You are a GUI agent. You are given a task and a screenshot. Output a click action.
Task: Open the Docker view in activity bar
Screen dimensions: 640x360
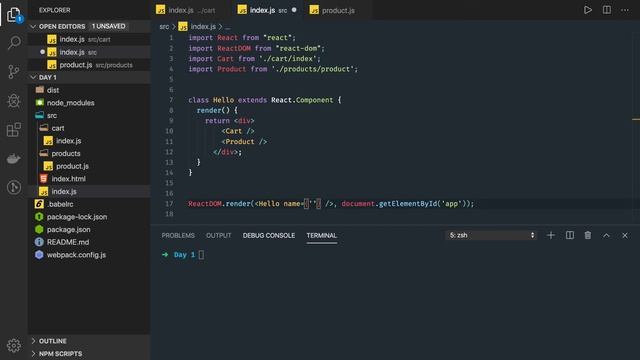(14, 158)
